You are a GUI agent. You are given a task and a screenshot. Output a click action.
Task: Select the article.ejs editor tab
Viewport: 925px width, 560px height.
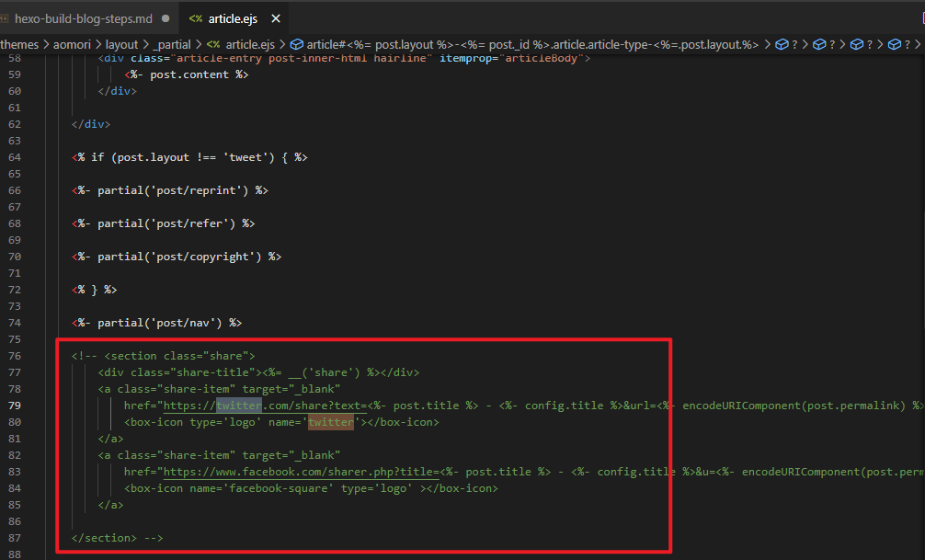(x=233, y=18)
